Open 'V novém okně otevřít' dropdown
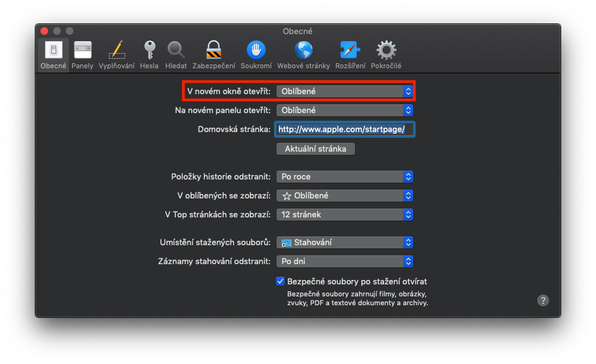 click(x=344, y=92)
